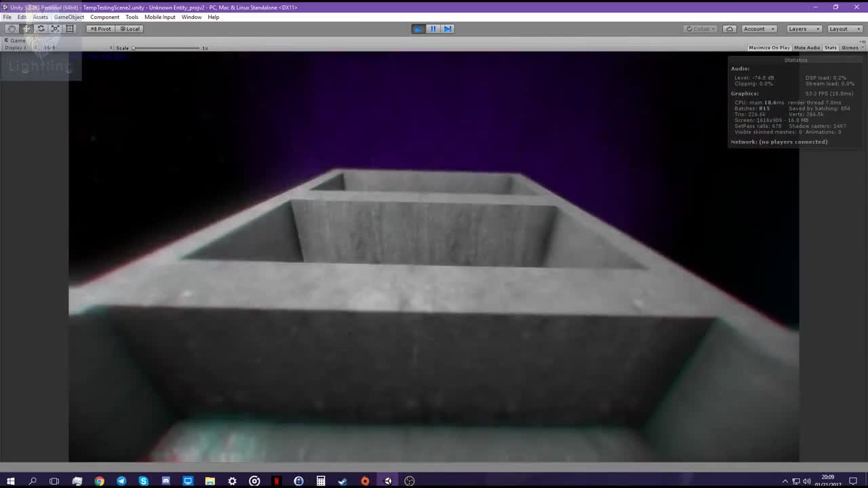
Task: Open the Gizmos options
Action: (850, 47)
